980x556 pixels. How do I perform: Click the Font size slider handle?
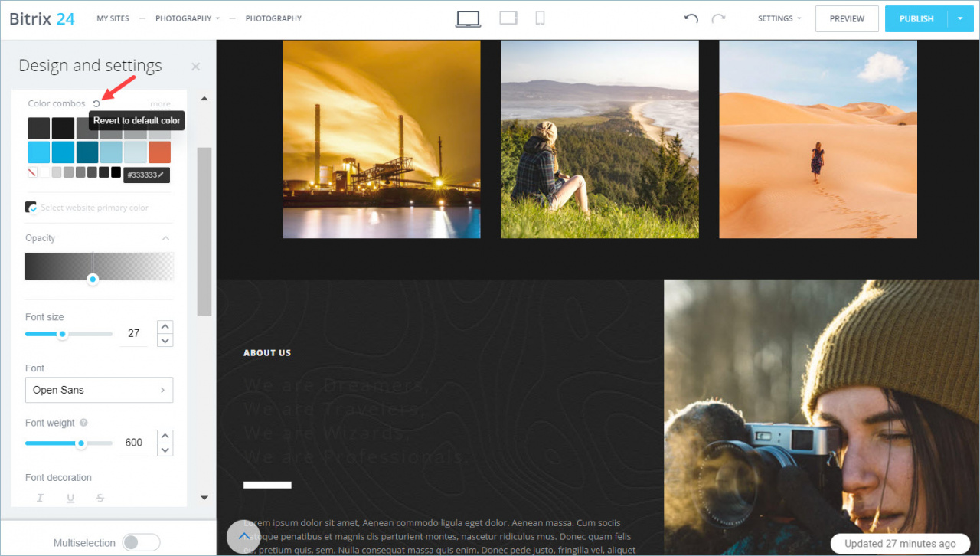click(x=63, y=334)
